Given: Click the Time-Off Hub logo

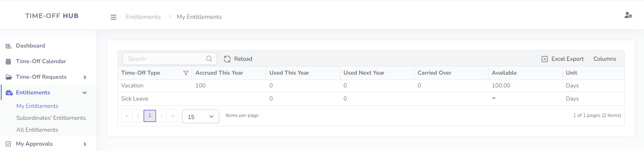Looking at the screenshot, I should click(52, 16).
